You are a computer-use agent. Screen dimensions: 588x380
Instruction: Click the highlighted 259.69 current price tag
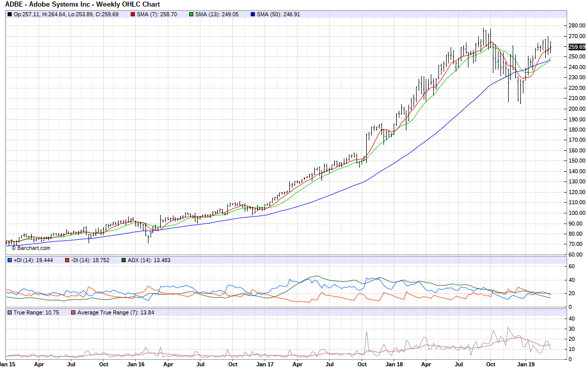(x=577, y=47)
